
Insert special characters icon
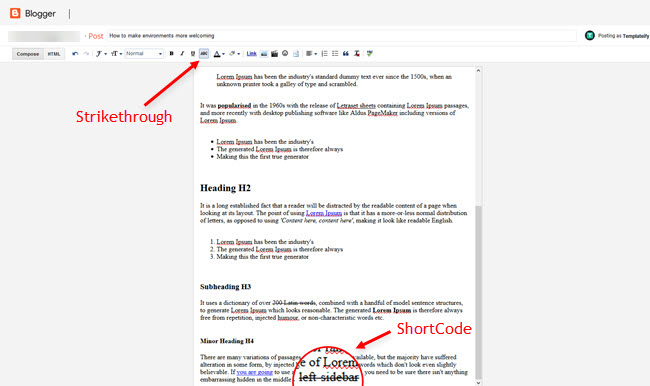coord(285,53)
